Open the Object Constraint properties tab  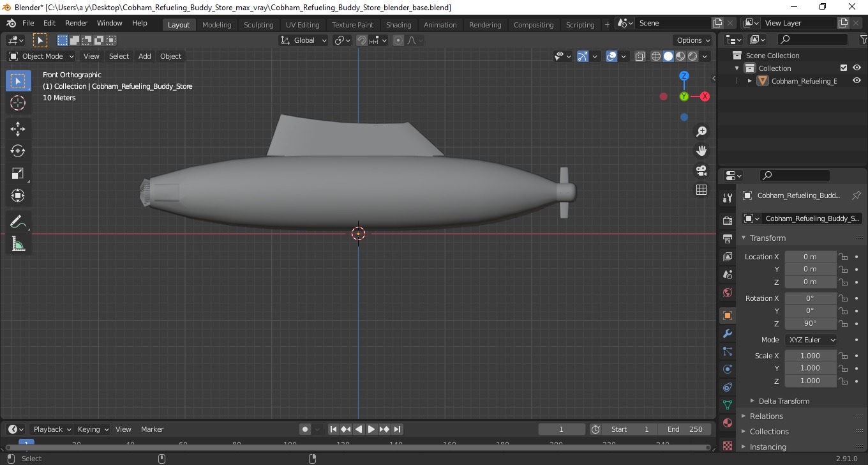[x=727, y=387]
